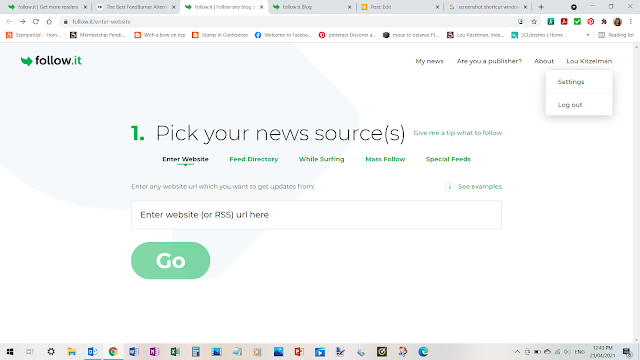Open the notification center
Image resolution: width=640 pixels, height=360 pixels.
click(x=627, y=352)
